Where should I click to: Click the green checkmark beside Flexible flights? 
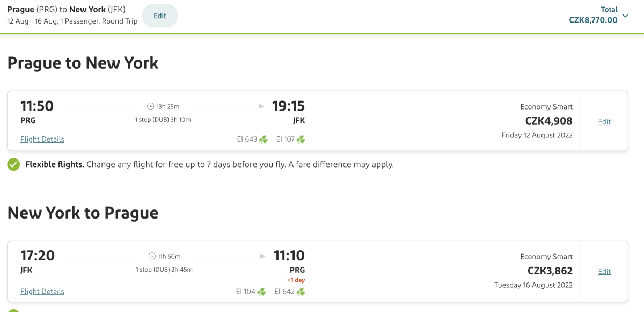[x=13, y=164]
